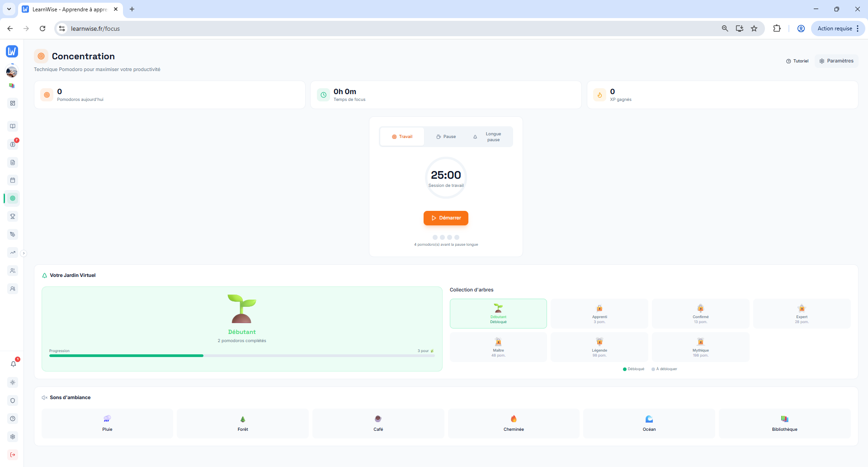Open the courses book icon in sidebar

(12, 126)
